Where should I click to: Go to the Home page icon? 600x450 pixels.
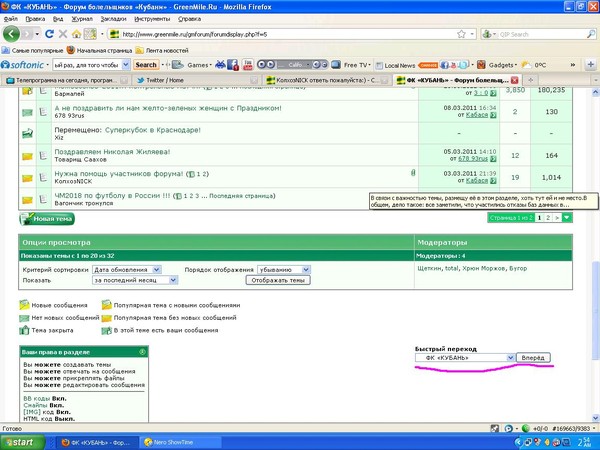click(76, 34)
